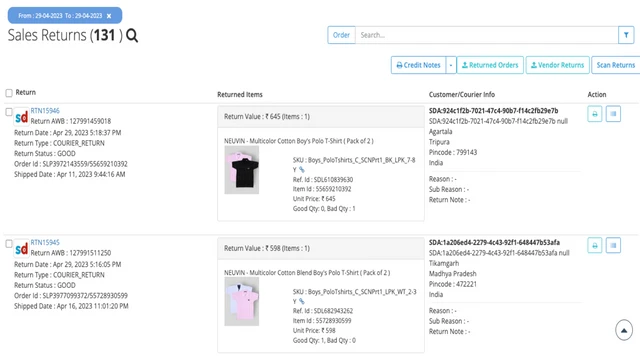Click bold customer ID SDA:1a206ed4-2279 heading

[x=494, y=242]
